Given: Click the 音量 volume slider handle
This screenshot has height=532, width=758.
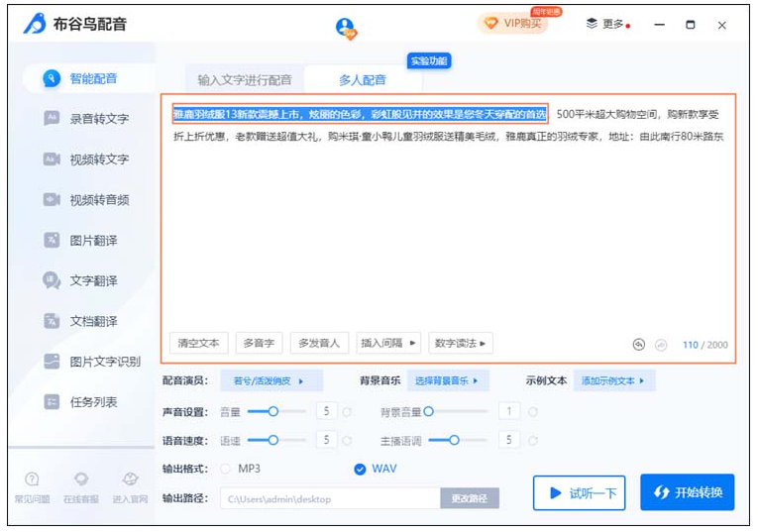Looking at the screenshot, I should pos(273,410).
